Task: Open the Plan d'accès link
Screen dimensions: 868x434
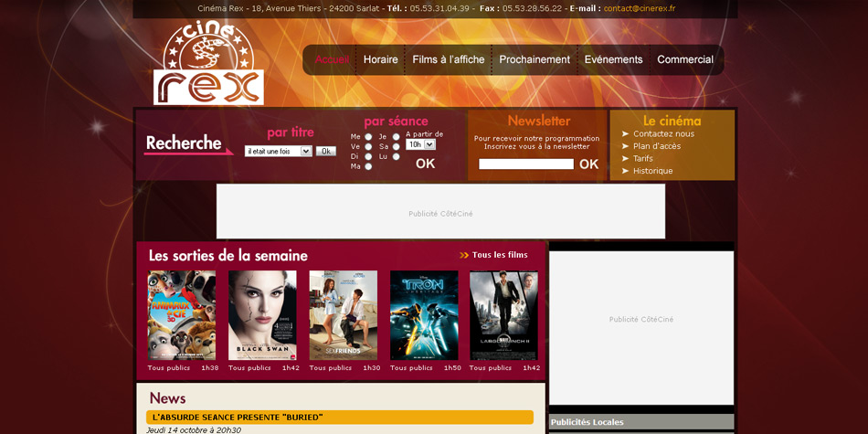Action: click(657, 146)
